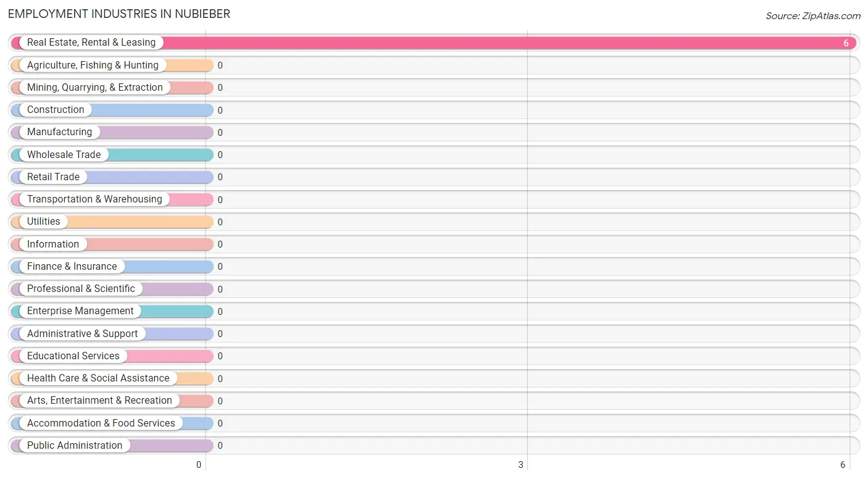Select the 'Agriculture, Fishing & Hunting' label
The width and height of the screenshot is (868, 479).
(x=93, y=65)
